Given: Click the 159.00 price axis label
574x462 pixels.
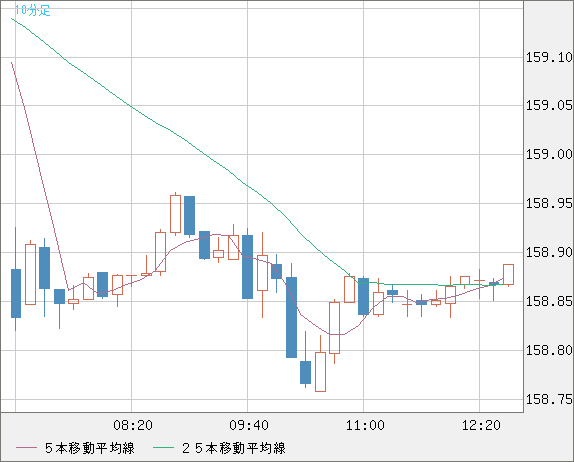Looking at the screenshot, I should coord(549,154).
